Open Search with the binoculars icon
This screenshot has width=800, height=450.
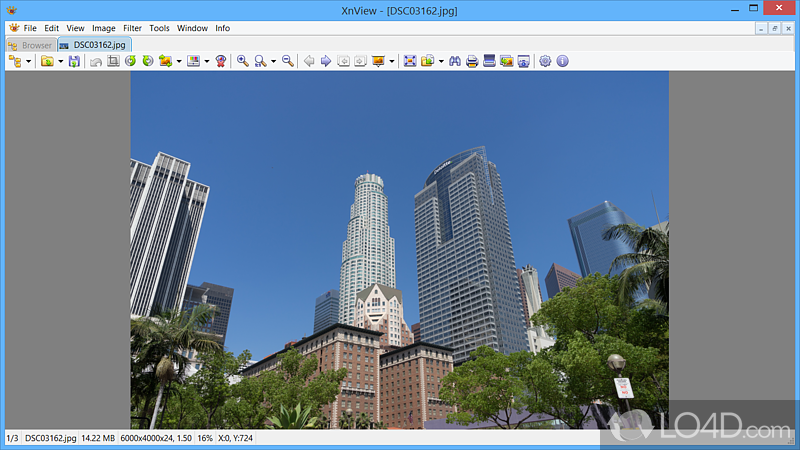[454, 61]
